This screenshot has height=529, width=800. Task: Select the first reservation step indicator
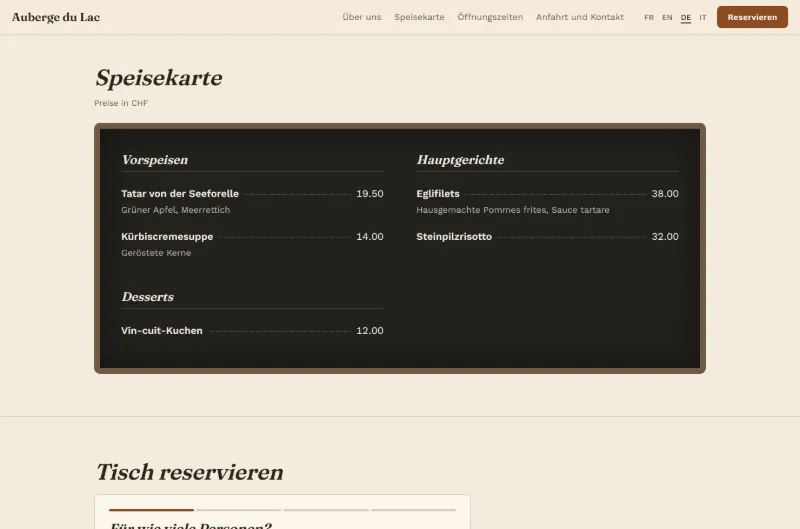point(152,510)
